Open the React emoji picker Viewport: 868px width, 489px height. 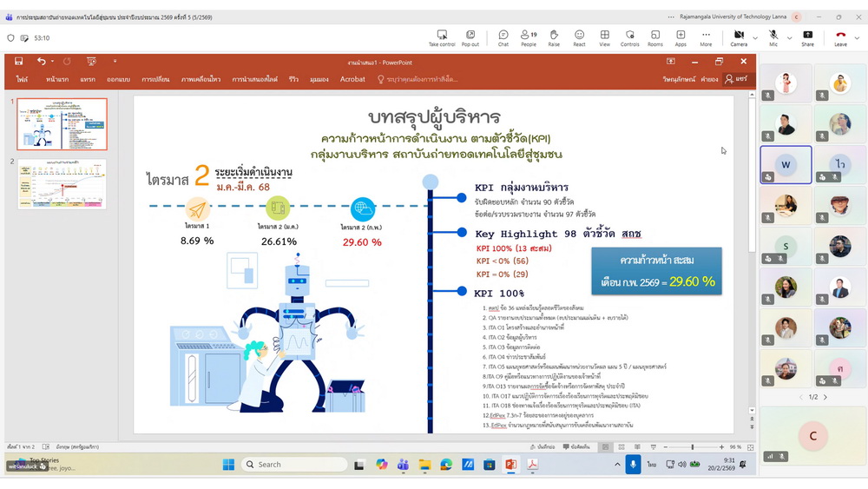click(579, 38)
